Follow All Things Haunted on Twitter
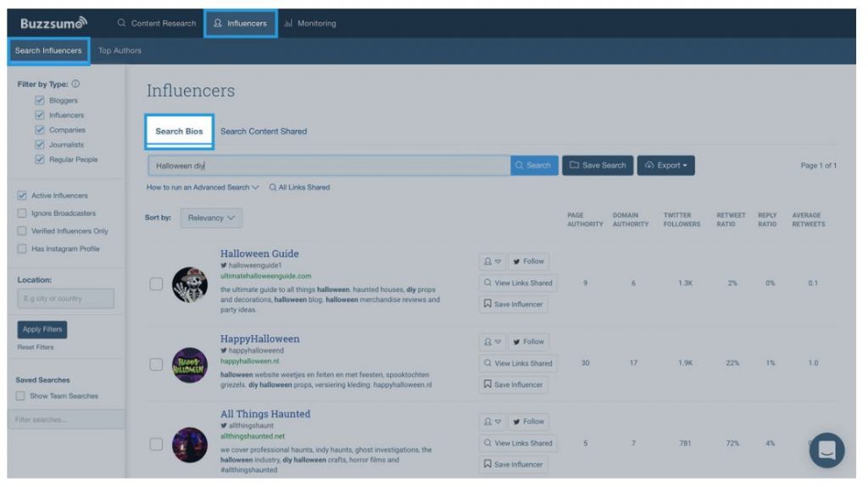Image resolution: width=868 pixels, height=487 pixels. point(529,421)
